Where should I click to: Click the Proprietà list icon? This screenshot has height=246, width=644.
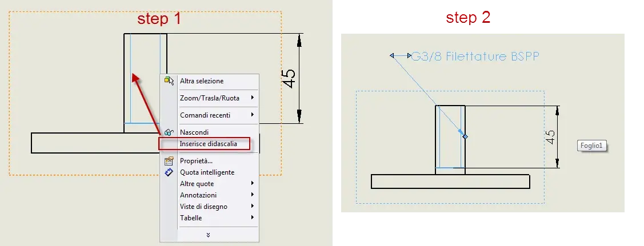(x=169, y=161)
